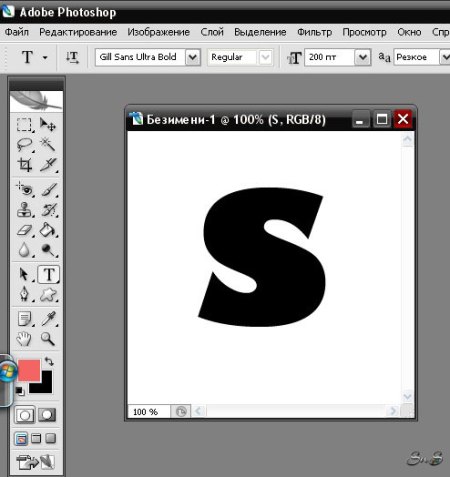Viewport: 450px width, 477px height.
Task: Select the Crop tool
Action: 24,165
